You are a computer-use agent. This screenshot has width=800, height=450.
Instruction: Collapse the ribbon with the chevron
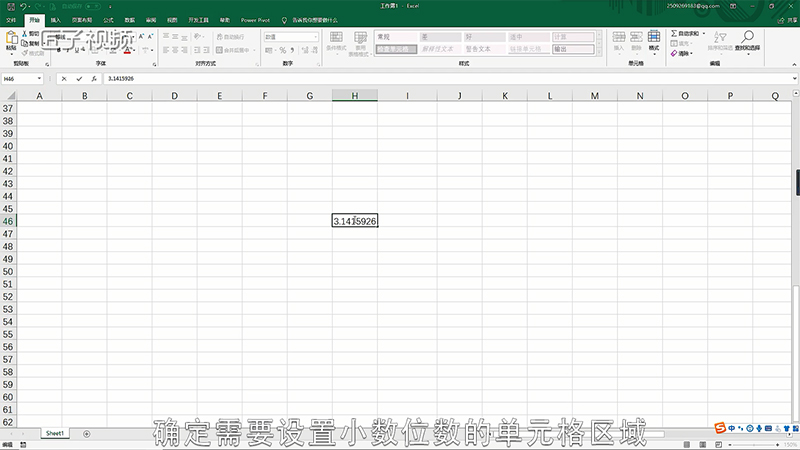pyautogui.click(x=794, y=64)
